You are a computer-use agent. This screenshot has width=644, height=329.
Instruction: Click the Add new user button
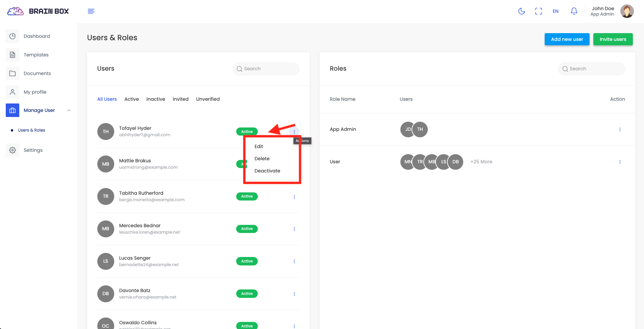pos(567,39)
